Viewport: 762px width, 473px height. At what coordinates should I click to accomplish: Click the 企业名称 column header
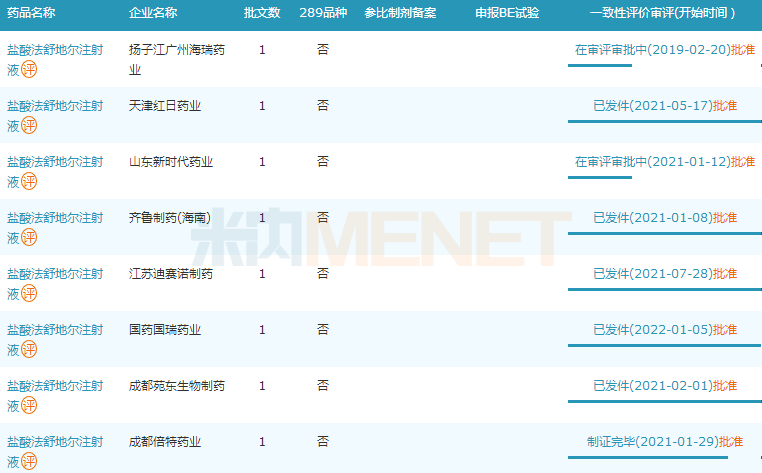tap(153, 14)
